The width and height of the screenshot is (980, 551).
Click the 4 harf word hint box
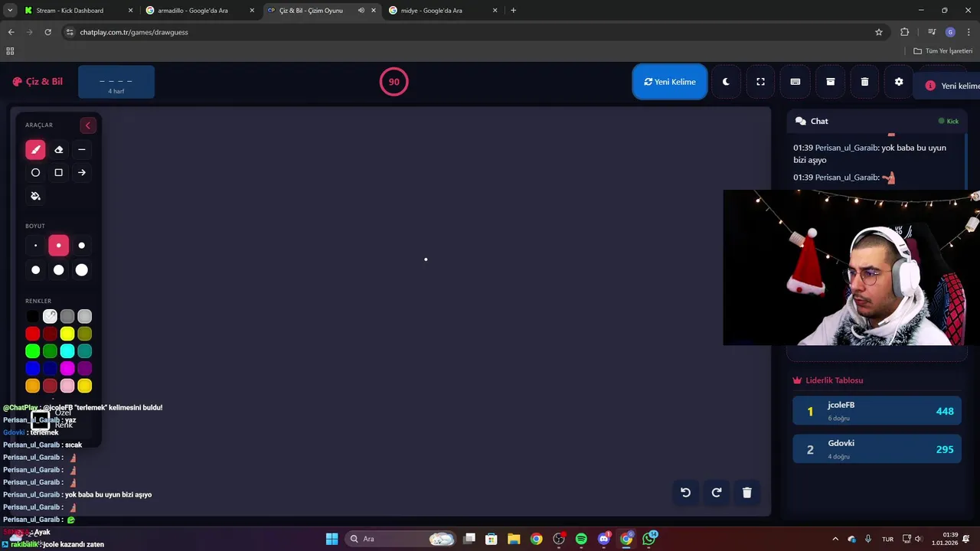point(116,83)
